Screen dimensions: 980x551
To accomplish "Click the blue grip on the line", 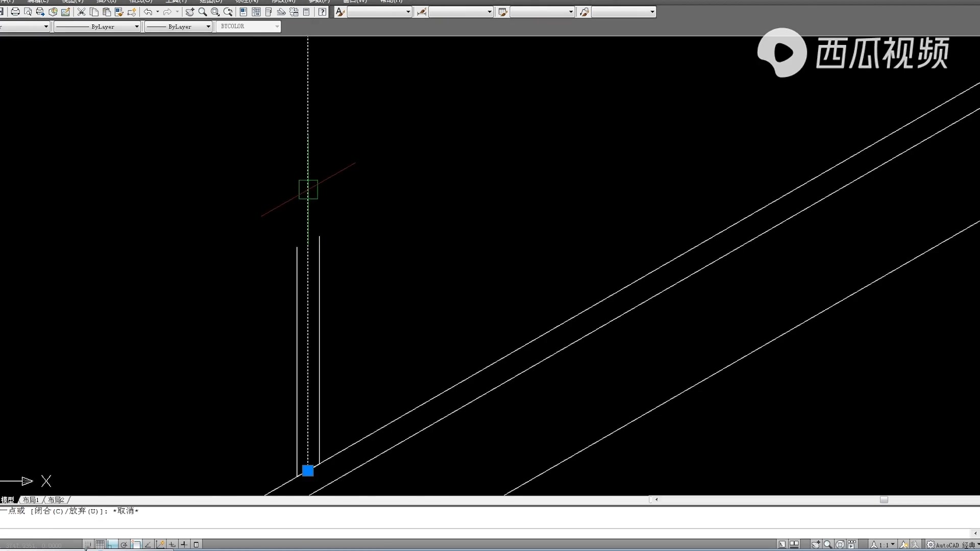I will tap(308, 470).
